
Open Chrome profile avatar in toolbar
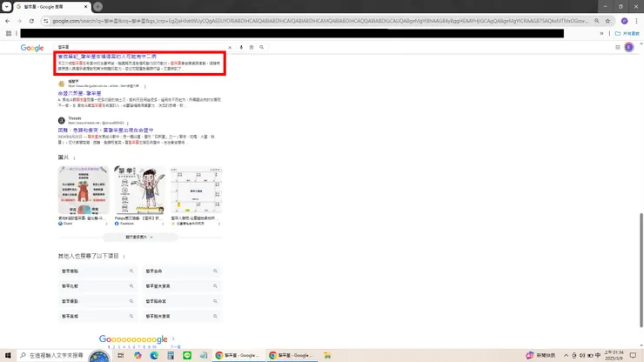624,21
